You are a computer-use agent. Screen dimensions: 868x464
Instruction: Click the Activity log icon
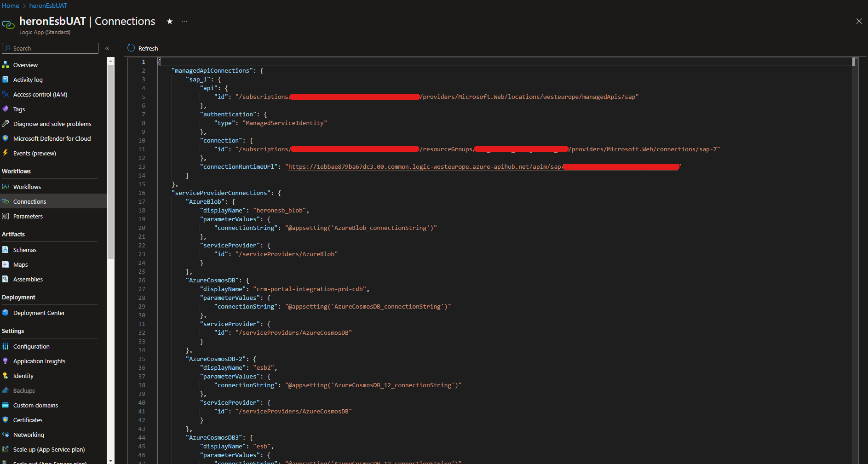(x=6, y=80)
